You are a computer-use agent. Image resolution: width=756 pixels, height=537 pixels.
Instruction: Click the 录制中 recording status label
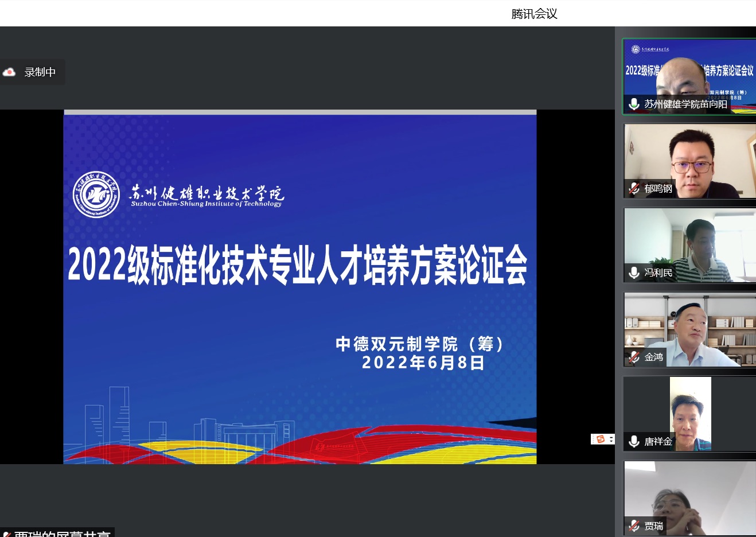click(40, 72)
